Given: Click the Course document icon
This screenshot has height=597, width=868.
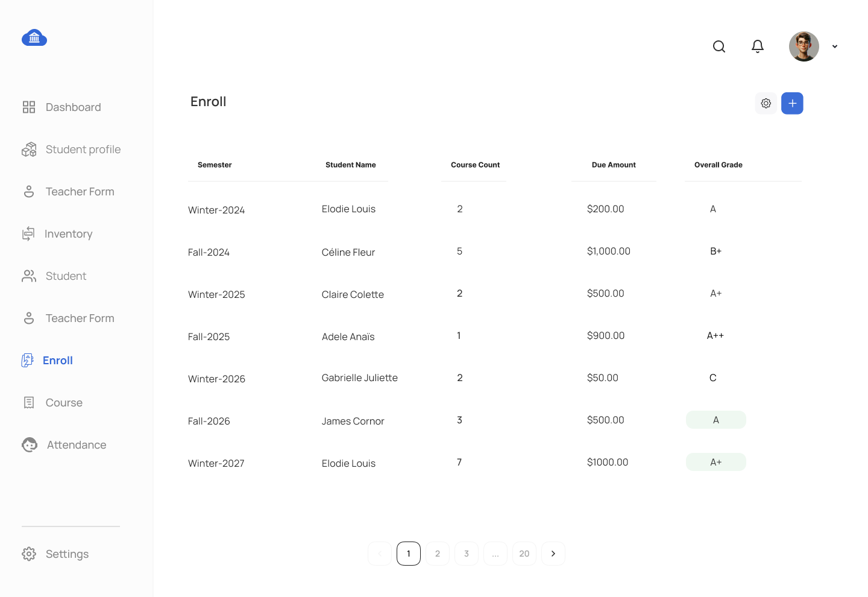Looking at the screenshot, I should pos(29,403).
